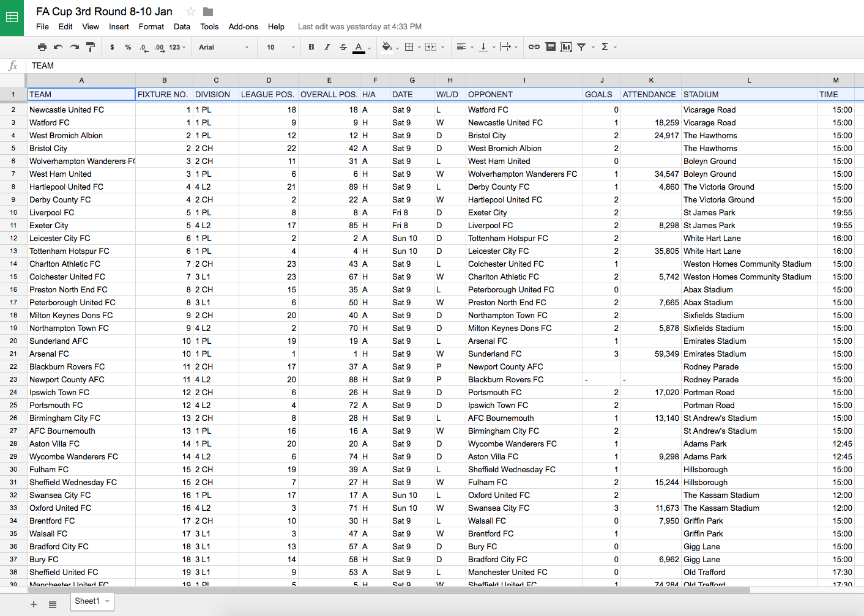Add a new sheet with plus button
The image size is (864, 616).
tap(34, 604)
